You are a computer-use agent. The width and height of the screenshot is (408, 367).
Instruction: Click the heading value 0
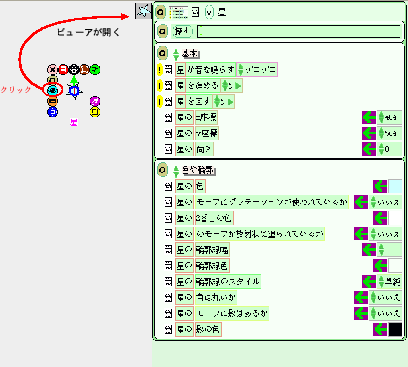click(387, 149)
